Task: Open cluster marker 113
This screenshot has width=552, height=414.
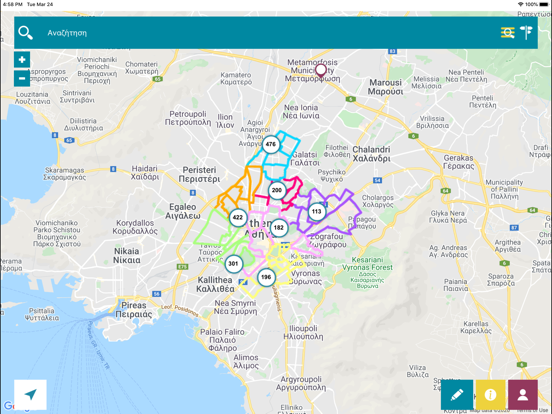Action: (317, 212)
